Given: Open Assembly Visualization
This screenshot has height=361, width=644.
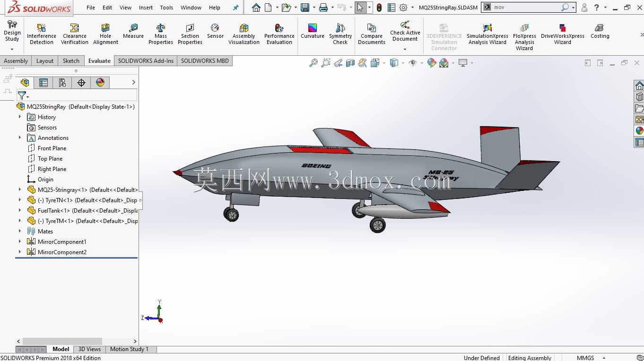Looking at the screenshot, I should [244, 34].
